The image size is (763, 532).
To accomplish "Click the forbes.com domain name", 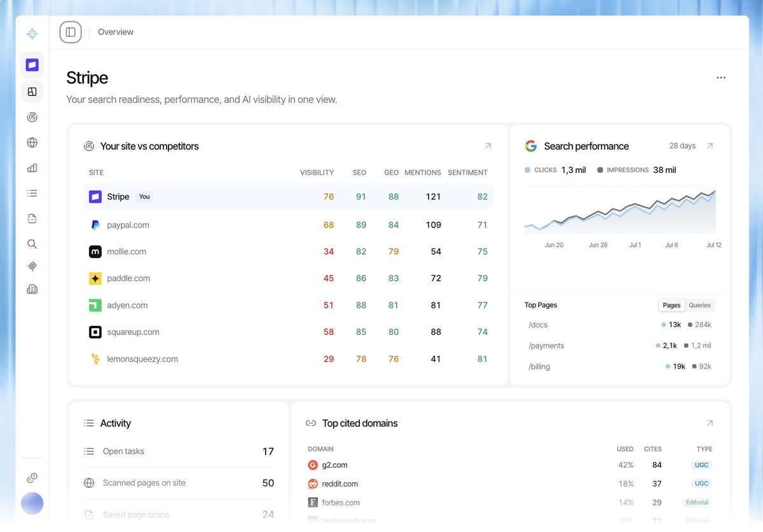I will (341, 502).
